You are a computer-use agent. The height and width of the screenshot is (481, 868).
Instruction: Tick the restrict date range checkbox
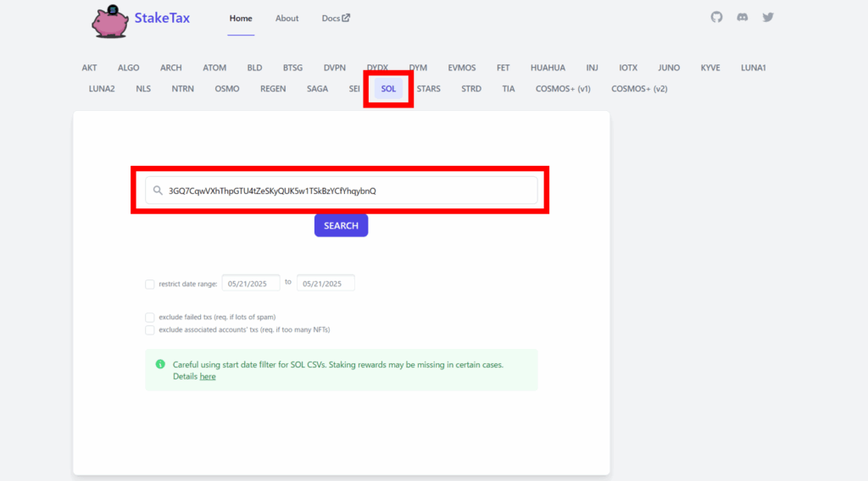coord(149,285)
